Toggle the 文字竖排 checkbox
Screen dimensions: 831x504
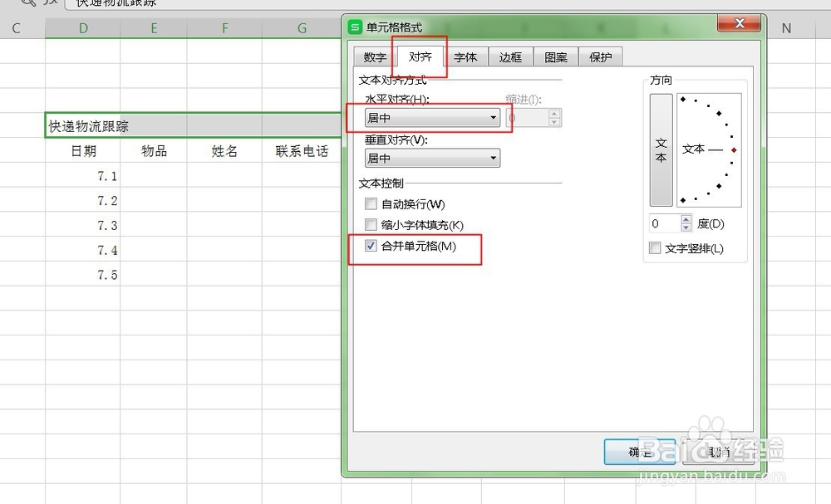tap(655, 248)
